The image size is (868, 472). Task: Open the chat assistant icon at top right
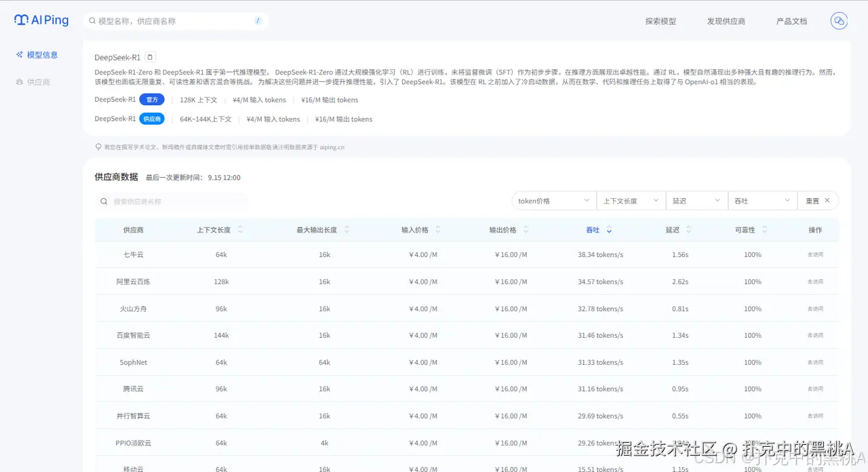[x=840, y=21]
